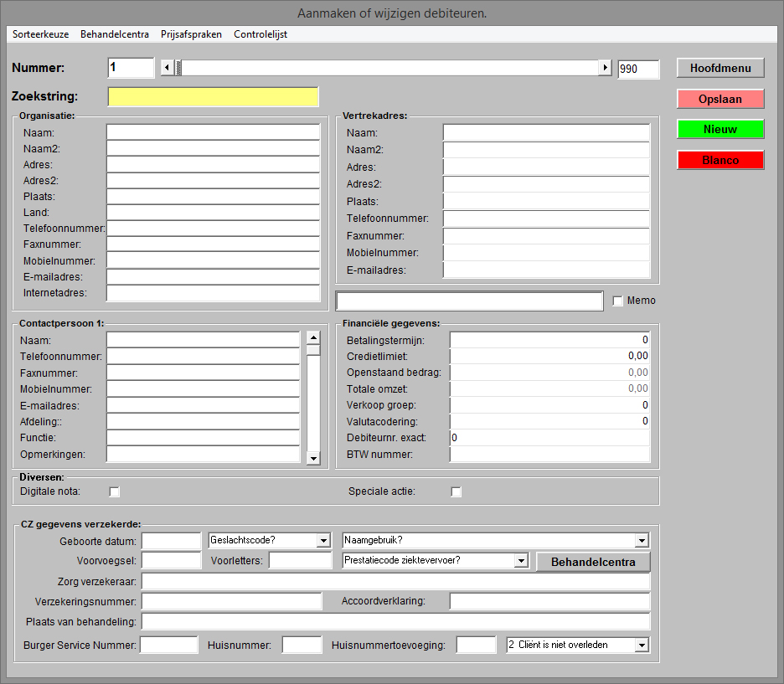Click the Contactpersoon scrollbar down arrow
784x684 pixels.
[x=313, y=458]
